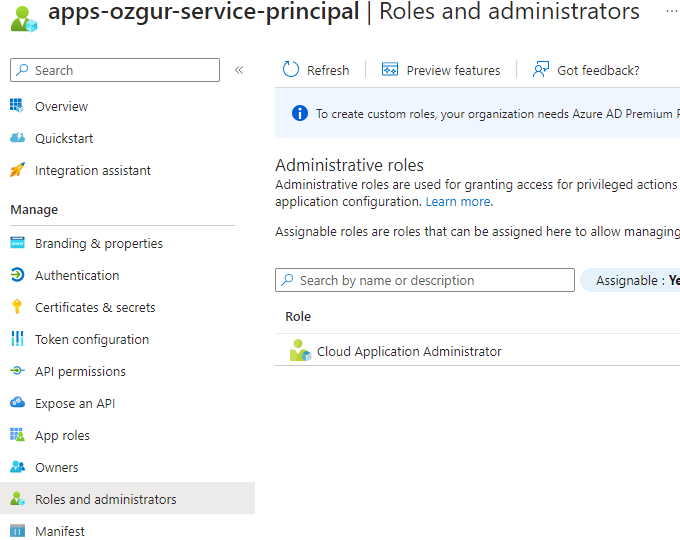Open Quickstart via its cloud icon
680x540 pixels.
click(x=17, y=138)
